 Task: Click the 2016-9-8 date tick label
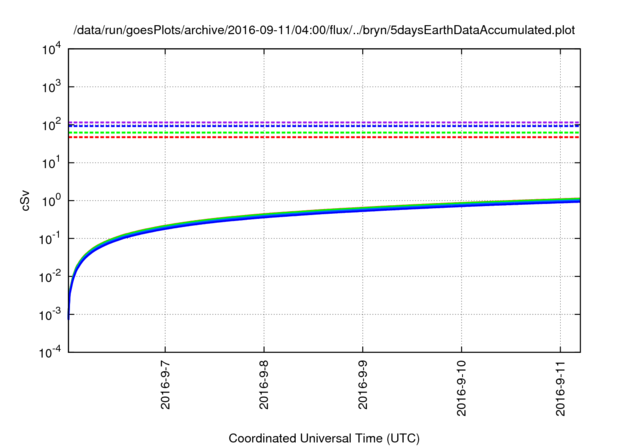[x=264, y=385]
